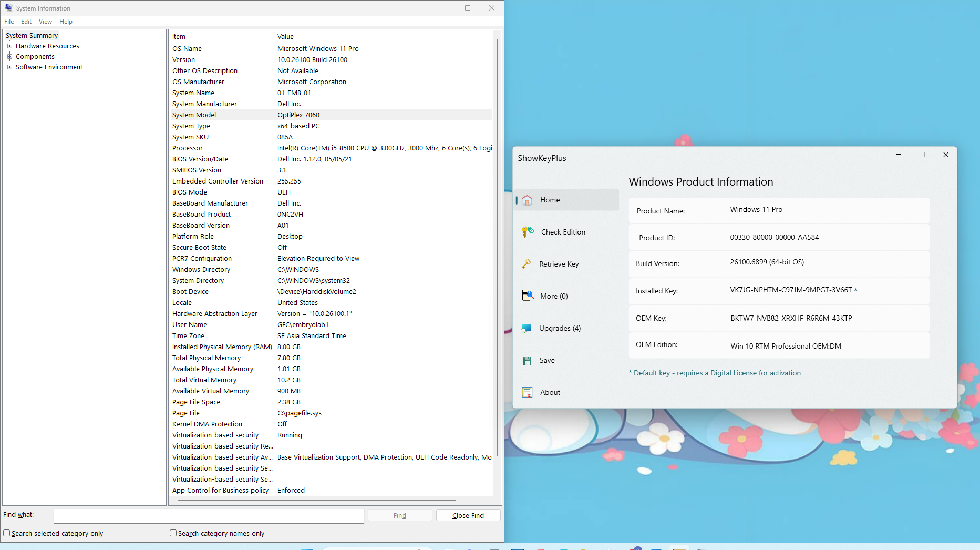Toggle Search category names only checkbox

[173, 533]
